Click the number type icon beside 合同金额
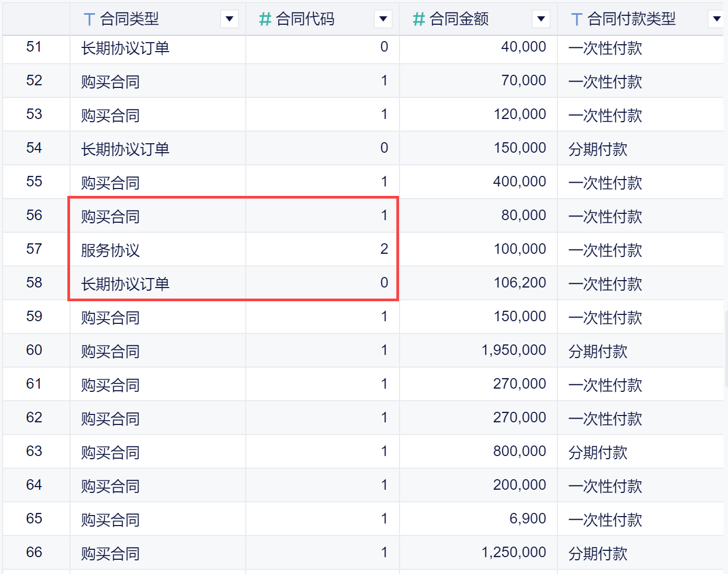 point(418,19)
